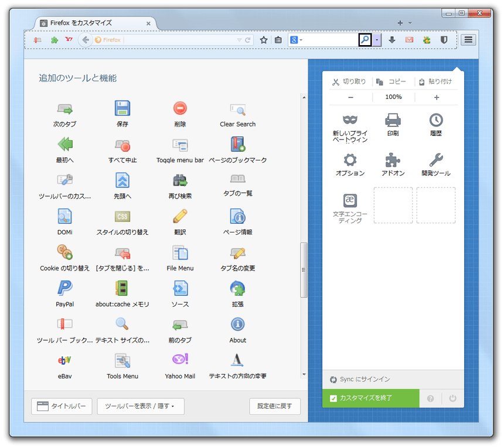
Task: Select the Yahoo Mail icon
Action: [180, 359]
